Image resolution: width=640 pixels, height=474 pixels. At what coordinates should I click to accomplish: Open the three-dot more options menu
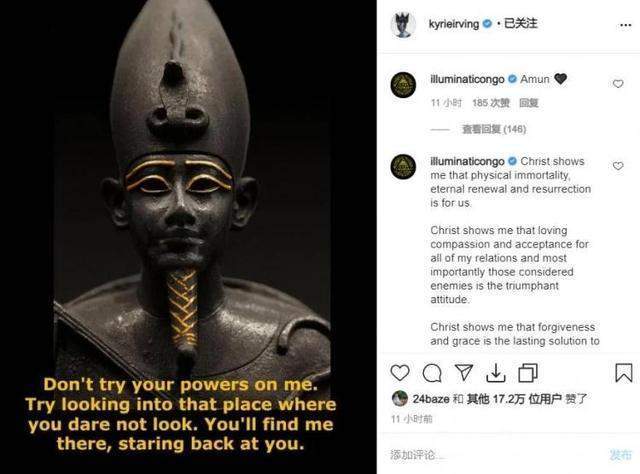pyautogui.click(x=625, y=25)
